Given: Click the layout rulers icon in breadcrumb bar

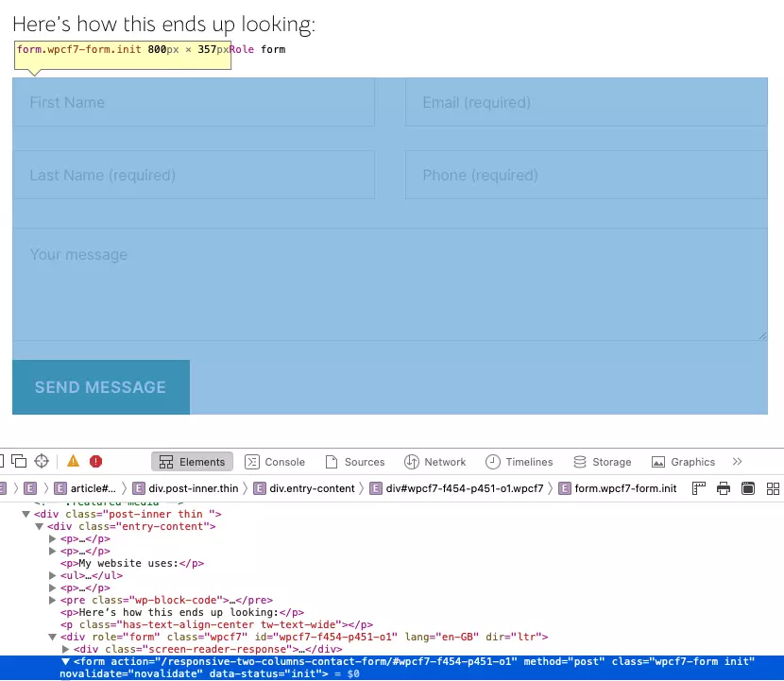Looking at the screenshot, I should tap(699, 488).
